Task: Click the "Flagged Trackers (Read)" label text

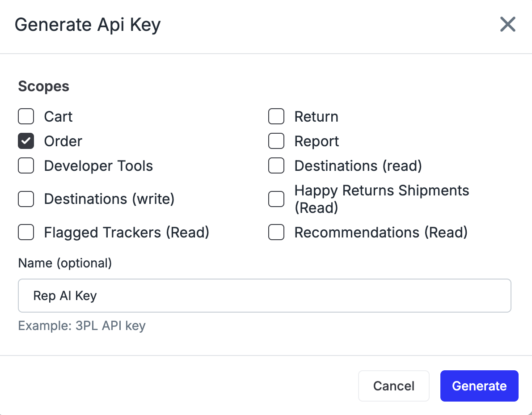Action: pos(127,233)
